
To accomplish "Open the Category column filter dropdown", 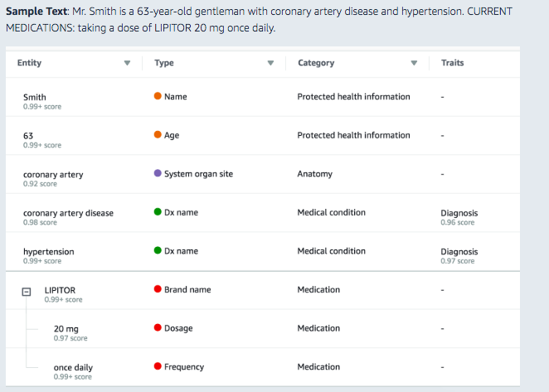I will [414, 63].
